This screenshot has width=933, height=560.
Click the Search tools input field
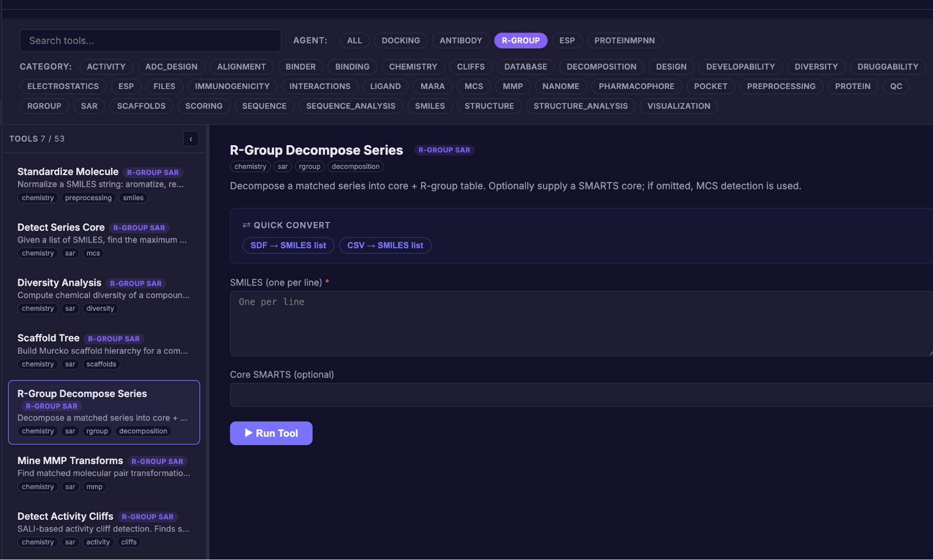click(x=150, y=41)
